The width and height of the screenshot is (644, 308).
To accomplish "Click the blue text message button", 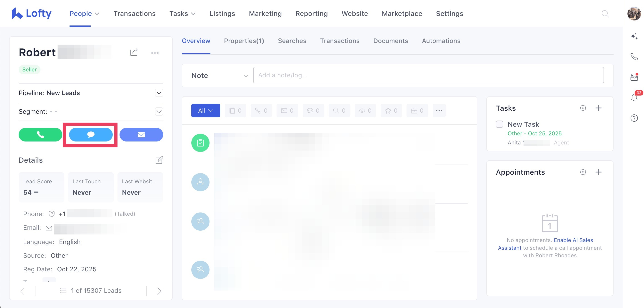I will pyautogui.click(x=91, y=135).
